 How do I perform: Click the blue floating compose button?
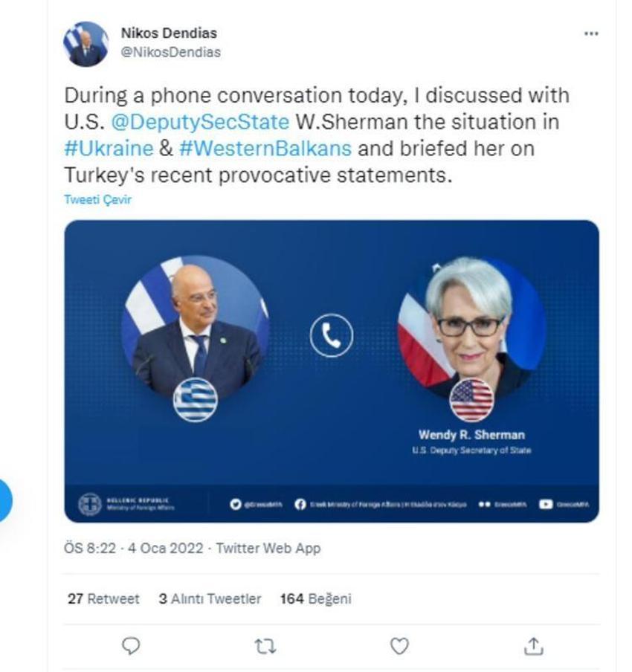tap(4, 500)
